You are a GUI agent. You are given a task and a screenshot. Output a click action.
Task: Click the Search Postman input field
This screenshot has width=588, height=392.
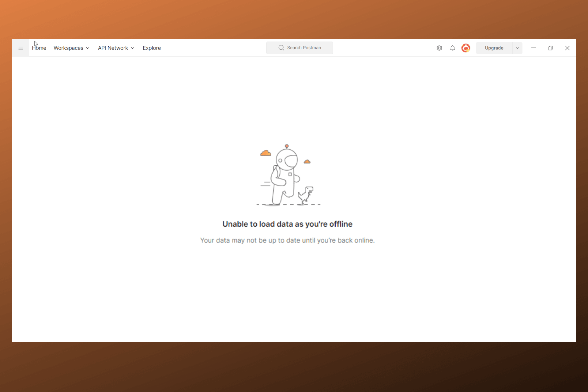(300, 48)
